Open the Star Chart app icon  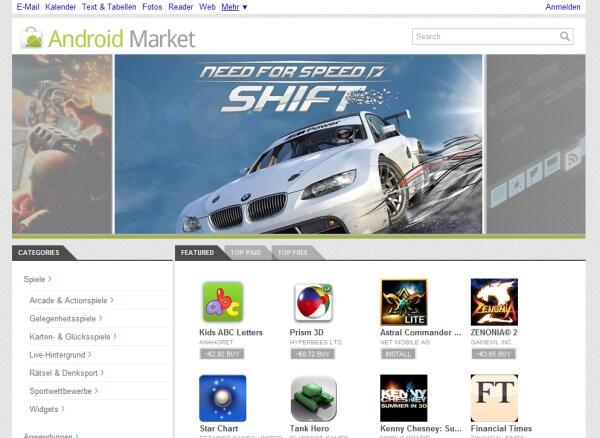click(x=223, y=398)
